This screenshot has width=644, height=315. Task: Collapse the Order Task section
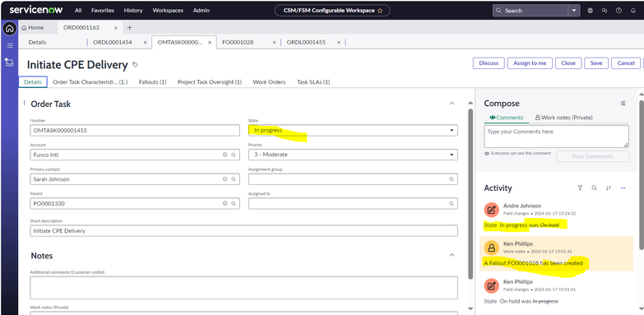(452, 104)
